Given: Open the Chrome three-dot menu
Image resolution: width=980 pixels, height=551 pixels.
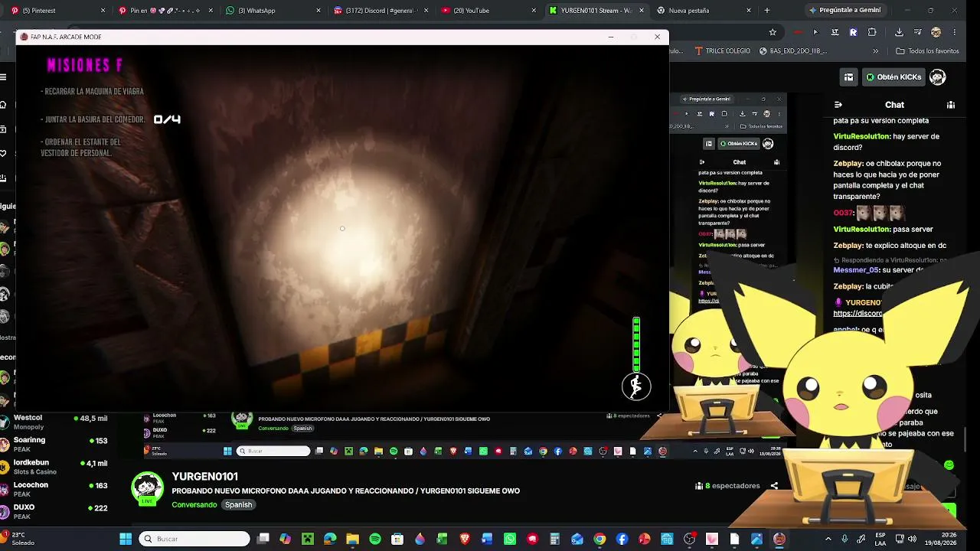Looking at the screenshot, I should [x=955, y=32].
